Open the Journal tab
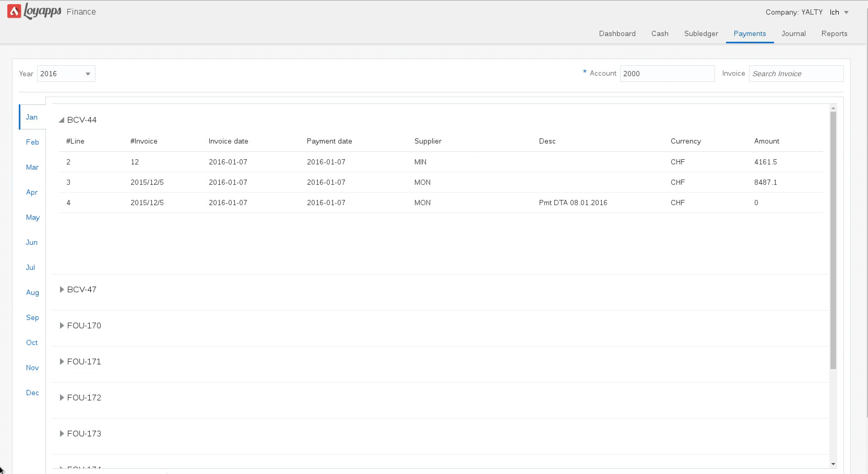This screenshot has width=868, height=474. tap(793, 34)
